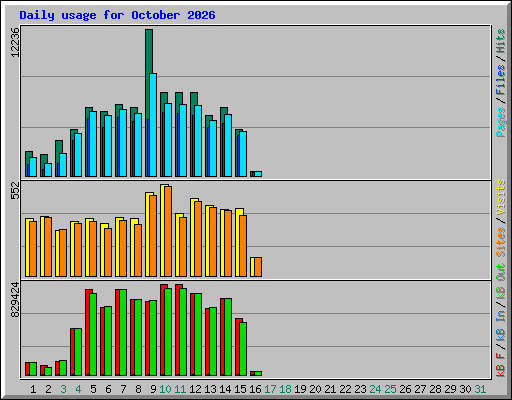The height and width of the screenshot is (400, 512).
Task: Click day 14 on the x-axis
Action: [225, 389]
